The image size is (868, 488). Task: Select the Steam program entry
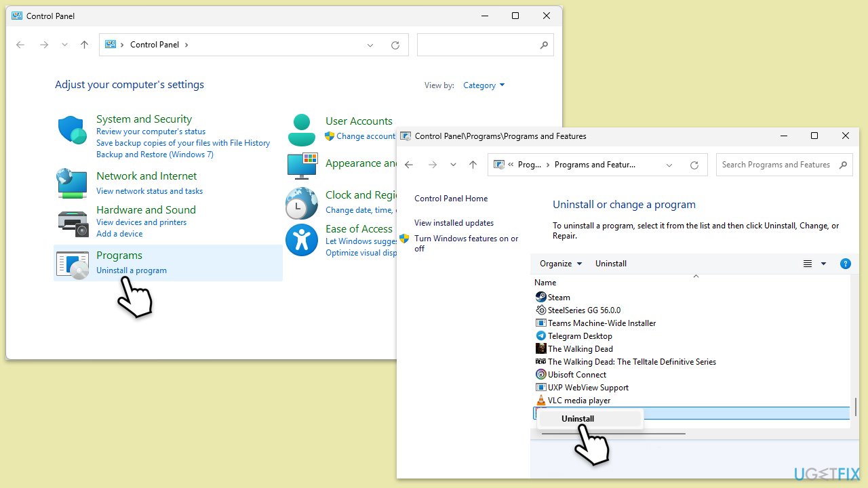[559, 298]
